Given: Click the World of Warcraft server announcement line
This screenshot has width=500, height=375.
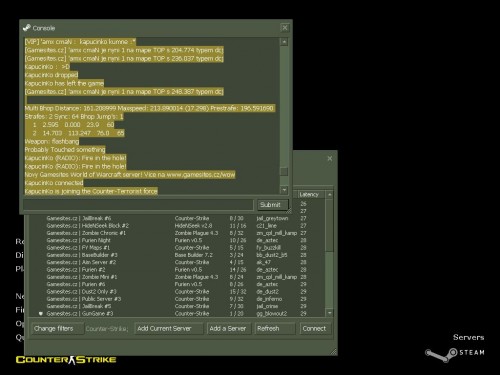Looking at the screenshot, I should [x=130, y=175].
